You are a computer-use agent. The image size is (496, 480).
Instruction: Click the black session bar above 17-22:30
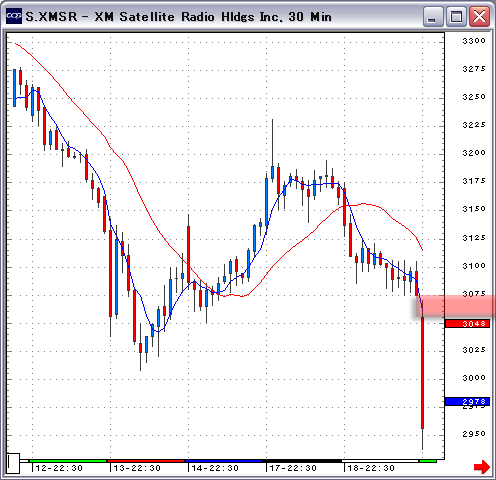tap(302, 461)
